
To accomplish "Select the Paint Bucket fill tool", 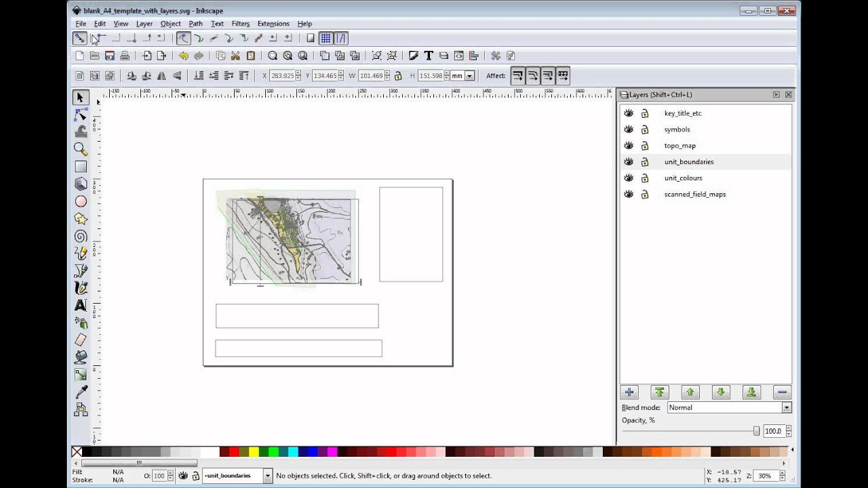I will (81, 357).
